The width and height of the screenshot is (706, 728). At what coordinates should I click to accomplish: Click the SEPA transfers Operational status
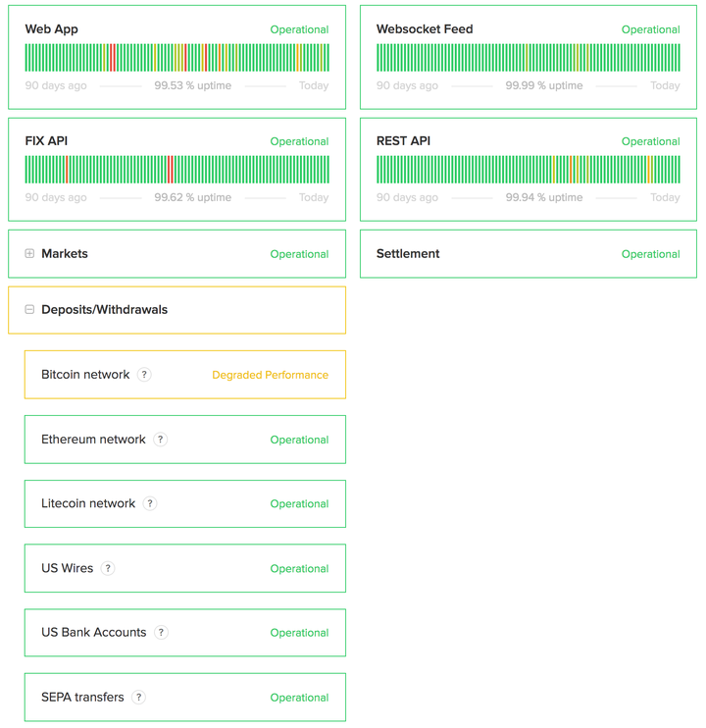(299, 698)
